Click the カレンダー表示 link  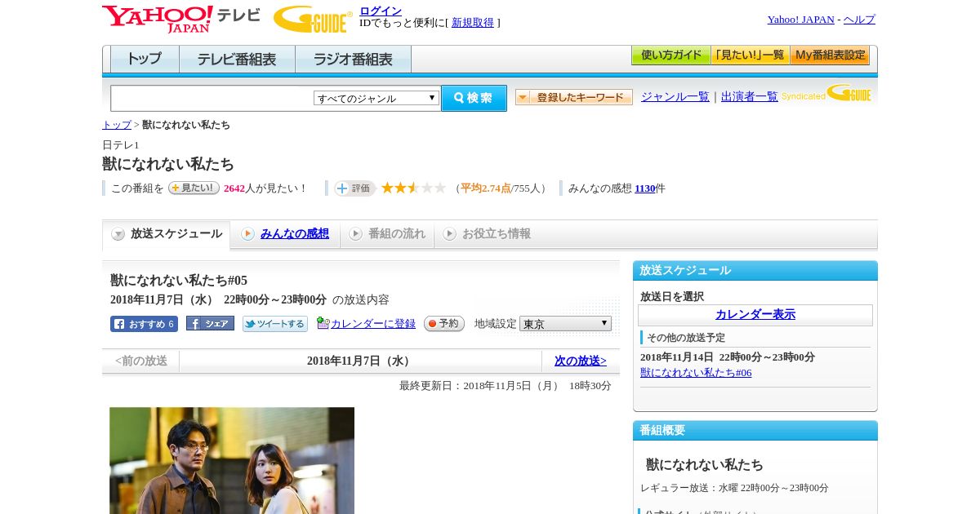pyautogui.click(x=755, y=315)
